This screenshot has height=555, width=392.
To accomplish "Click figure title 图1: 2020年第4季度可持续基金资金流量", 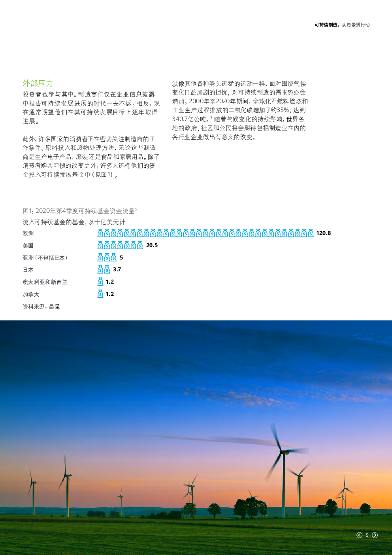I will coord(79,211).
